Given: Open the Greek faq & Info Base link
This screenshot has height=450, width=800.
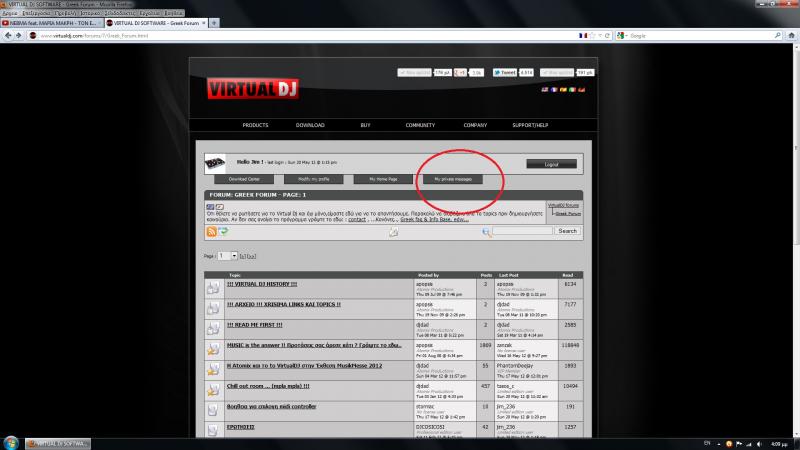Looking at the screenshot, I should [x=434, y=219].
